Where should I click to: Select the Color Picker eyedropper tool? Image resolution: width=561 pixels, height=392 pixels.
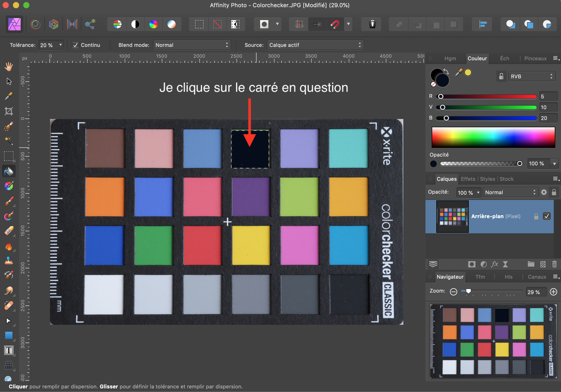coord(9,96)
